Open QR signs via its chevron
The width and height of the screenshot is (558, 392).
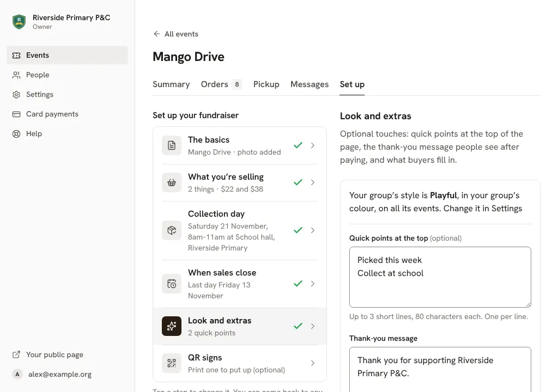tap(312, 363)
